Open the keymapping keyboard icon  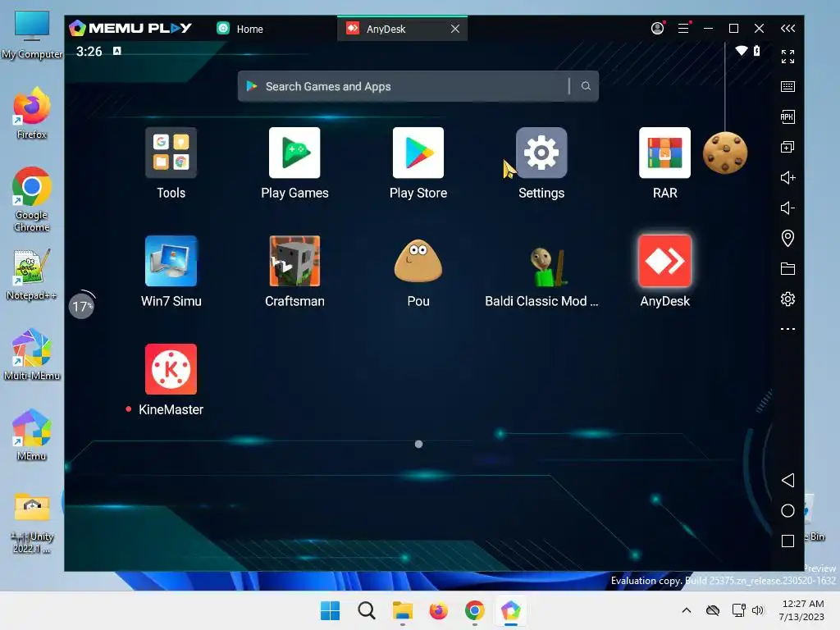tap(787, 86)
